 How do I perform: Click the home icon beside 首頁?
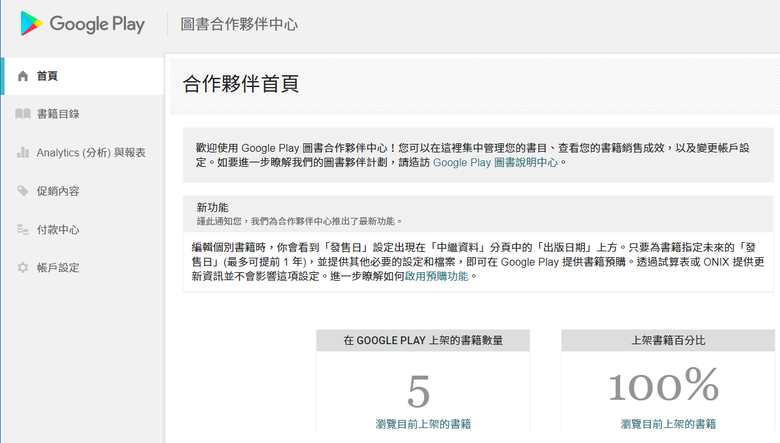click(x=23, y=76)
